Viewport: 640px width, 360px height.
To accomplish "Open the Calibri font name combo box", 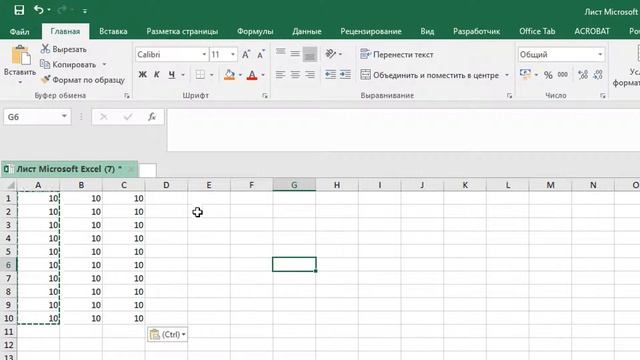I will tap(171, 55).
